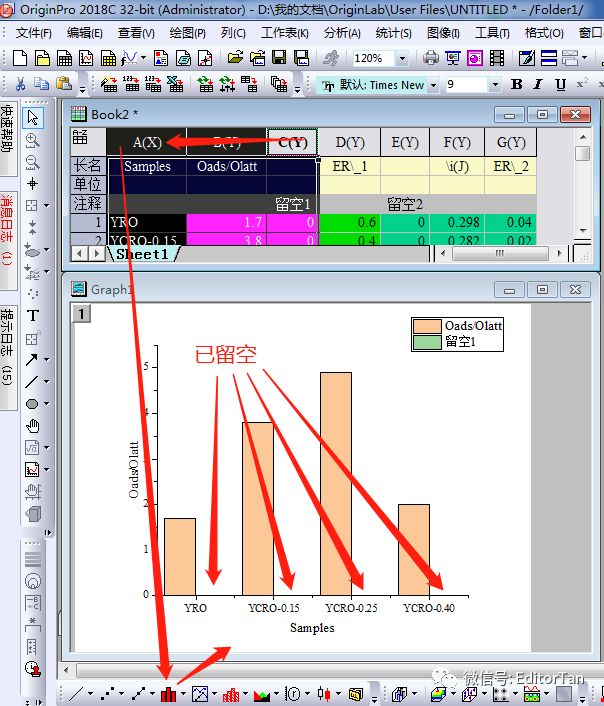Click the line plot icon in bottom toolbar

pyautogui.click(x=77, y=694)
